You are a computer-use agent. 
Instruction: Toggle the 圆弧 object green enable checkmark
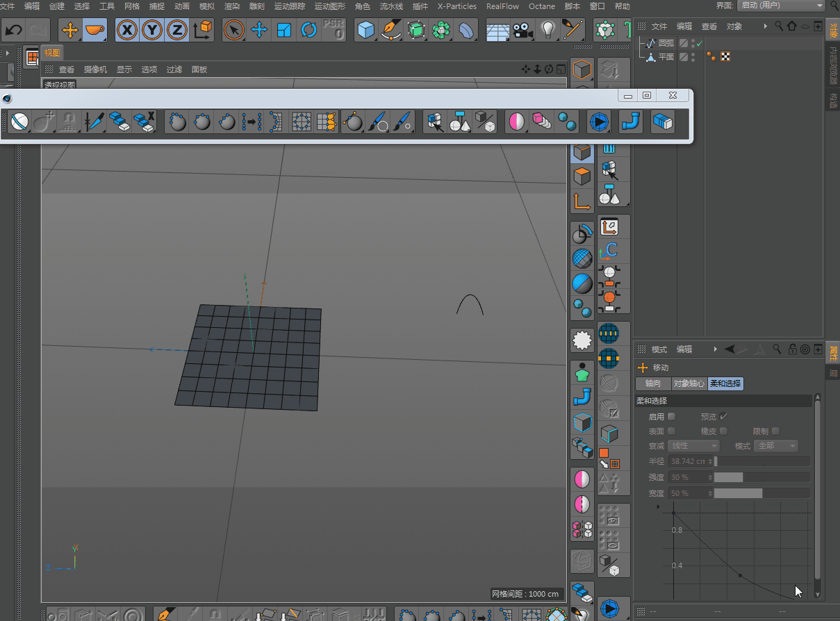point(700,43)
